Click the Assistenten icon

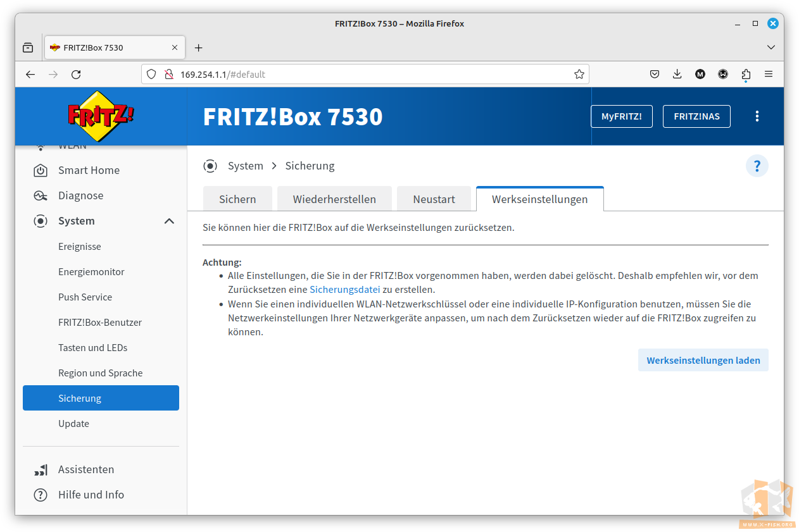41,469
